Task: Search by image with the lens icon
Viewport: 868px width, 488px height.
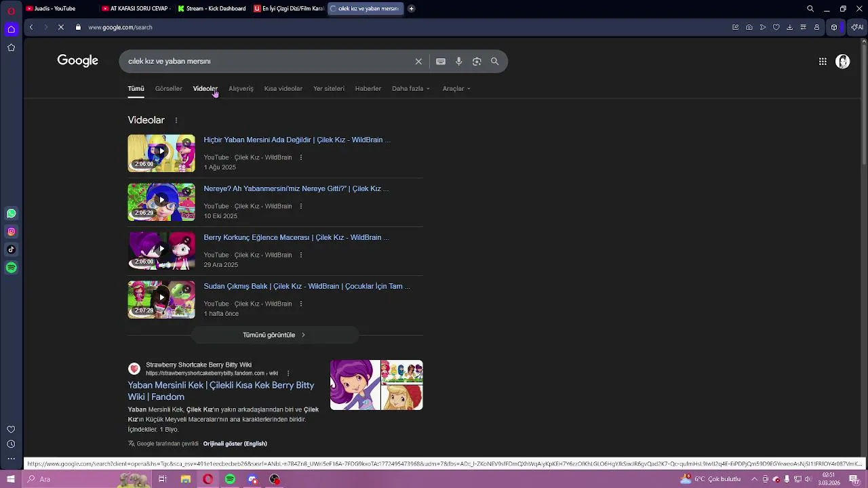Action: (477, 62)
